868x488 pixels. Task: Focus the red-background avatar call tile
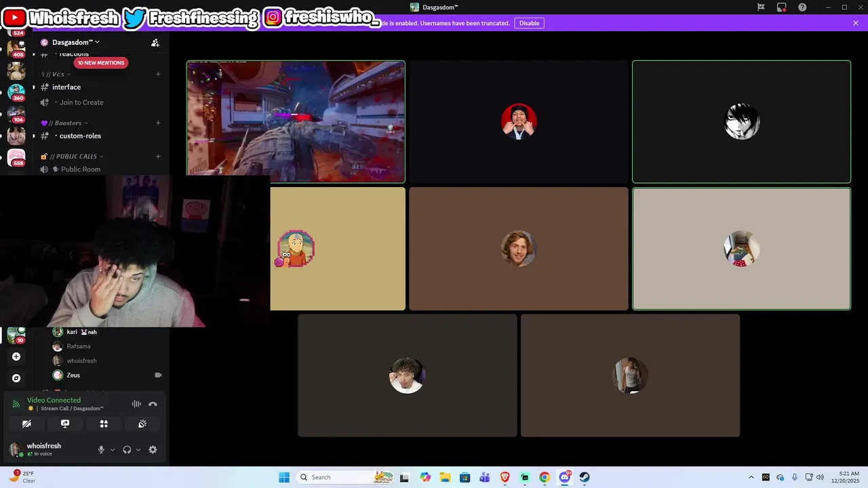[x=519, y=122]
